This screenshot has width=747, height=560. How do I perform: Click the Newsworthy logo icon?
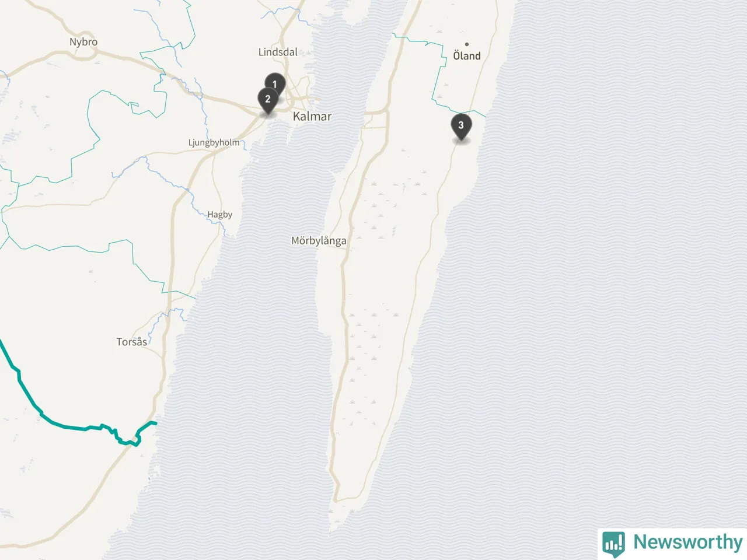[x=613, y=543]
